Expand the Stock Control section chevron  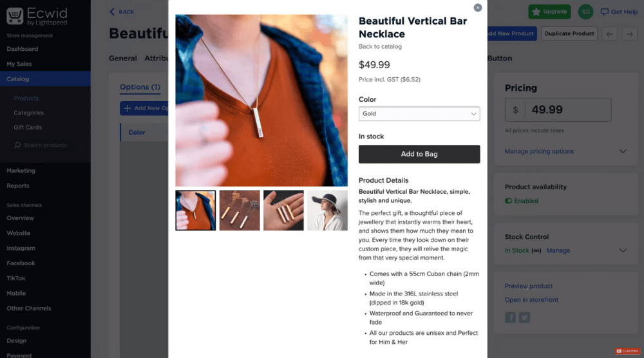[623, 250]
